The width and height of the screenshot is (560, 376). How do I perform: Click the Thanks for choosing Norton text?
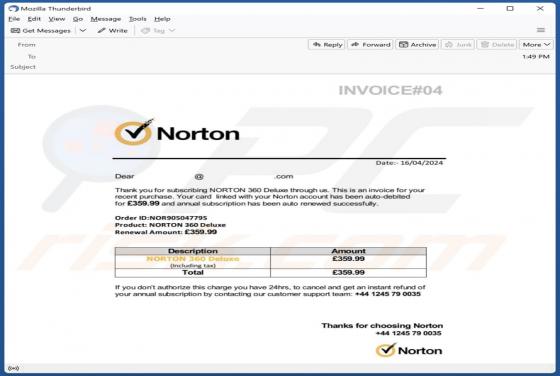pyautogui.click(x=382, y=326)
